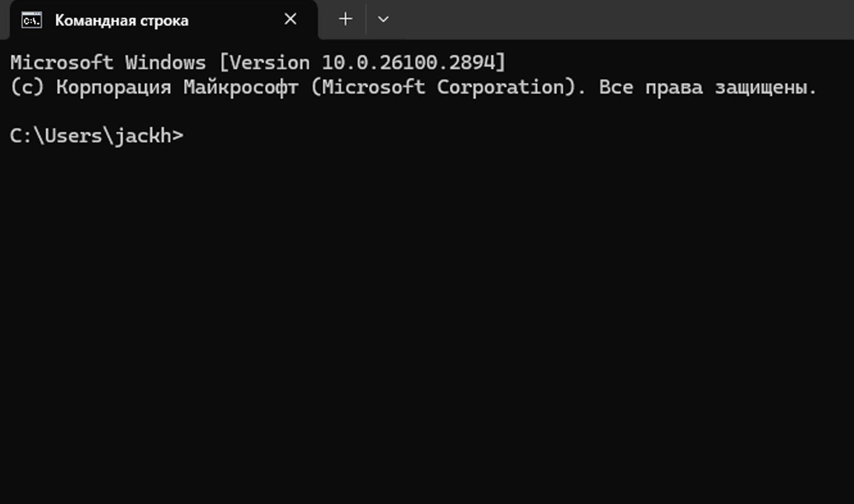Click the Command Prompt icon in the tab

(31, 20)
